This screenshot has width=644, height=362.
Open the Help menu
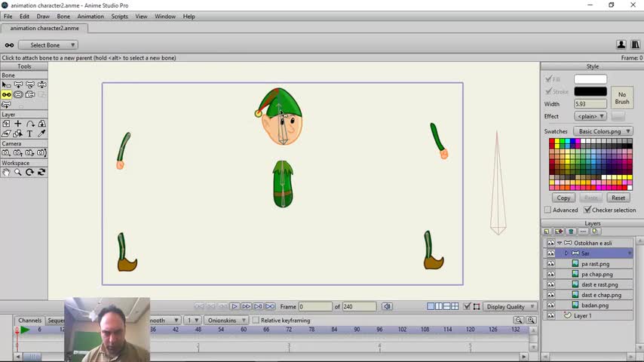tap(189, 17)
